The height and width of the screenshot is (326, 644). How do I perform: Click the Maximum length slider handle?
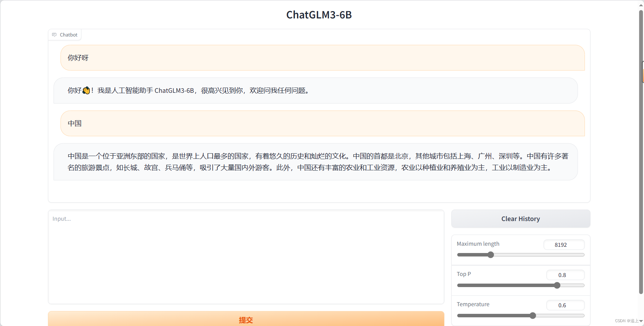[491, 255]
